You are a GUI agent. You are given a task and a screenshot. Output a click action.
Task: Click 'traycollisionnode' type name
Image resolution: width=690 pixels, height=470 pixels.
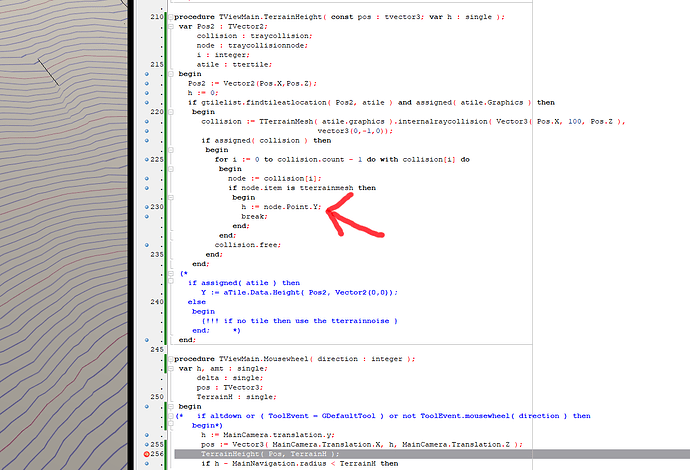tap(267, 45)
